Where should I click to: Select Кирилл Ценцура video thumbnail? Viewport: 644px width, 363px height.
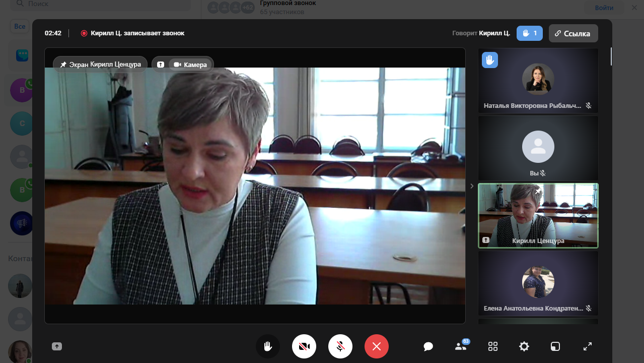coord(538,215)
